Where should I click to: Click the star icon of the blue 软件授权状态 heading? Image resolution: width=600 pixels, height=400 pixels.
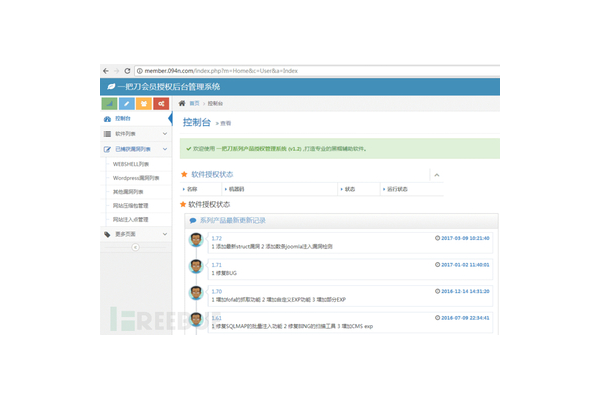[184, 174]
